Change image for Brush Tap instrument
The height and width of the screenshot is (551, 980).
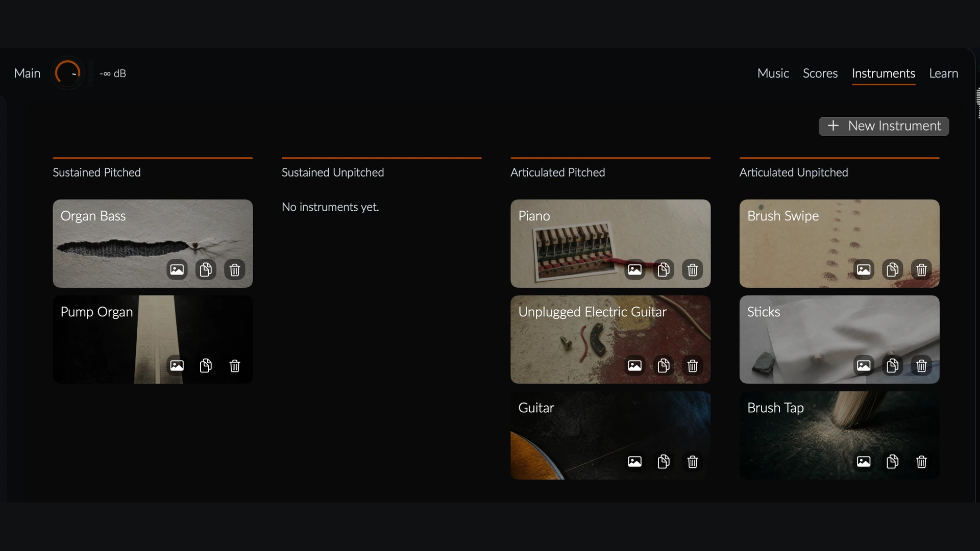pos(864,461)
